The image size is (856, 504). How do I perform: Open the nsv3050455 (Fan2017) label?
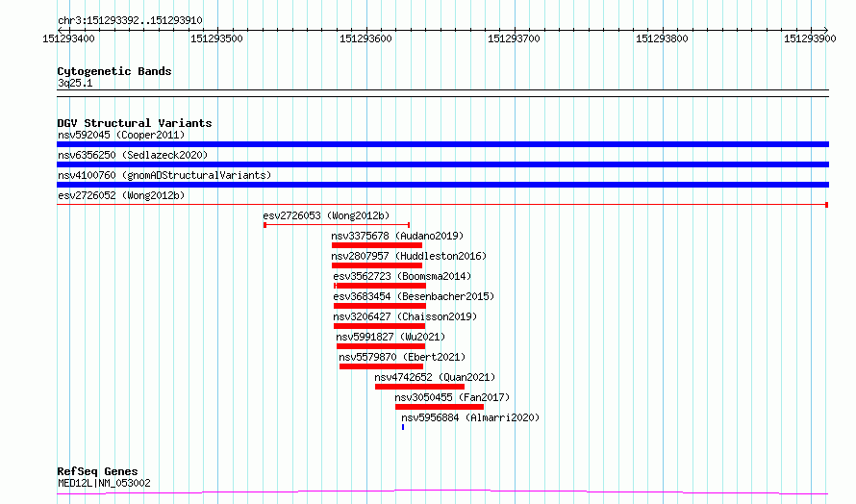coord(453,397)
